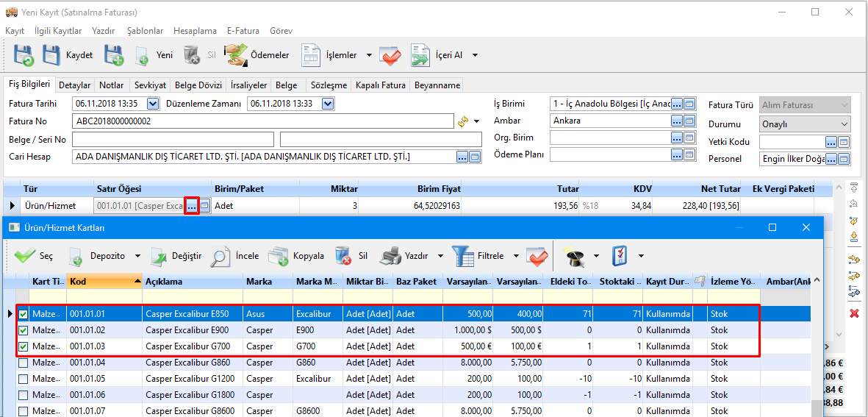Open the Durumu dropdown
This screenshot has width=868, height=417.
tap(844, 124)
